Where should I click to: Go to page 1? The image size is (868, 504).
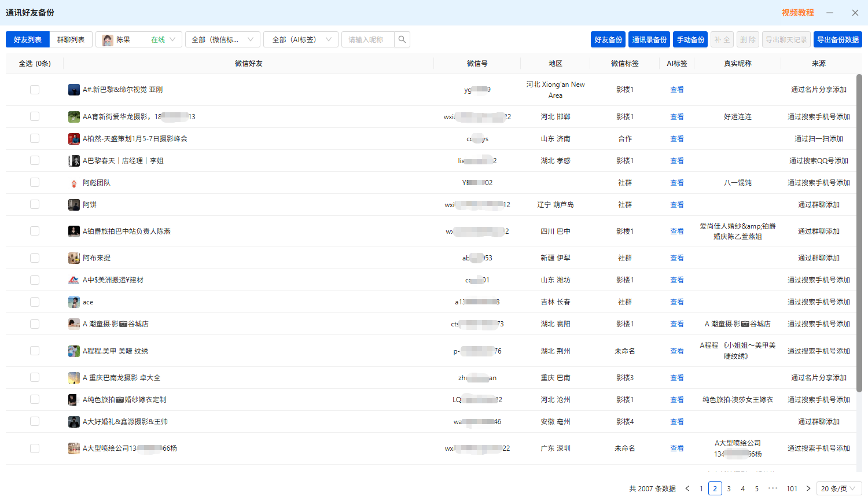tap(701, 489)
